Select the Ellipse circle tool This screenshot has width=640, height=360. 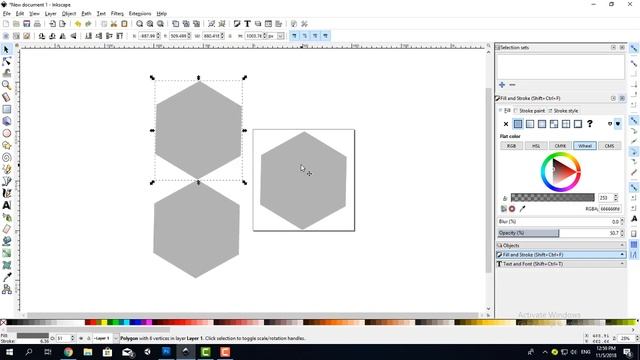pos(6,133)
